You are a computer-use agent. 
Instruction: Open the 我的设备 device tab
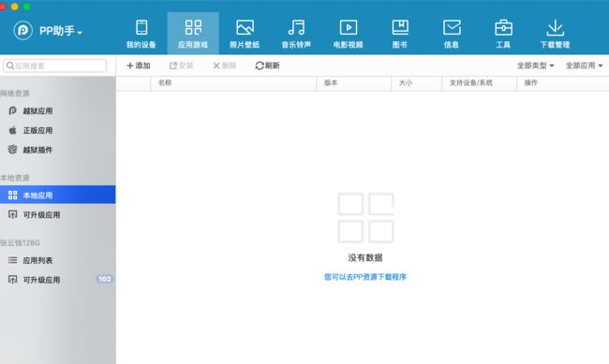pyautogui.click(x=141, y=34)
